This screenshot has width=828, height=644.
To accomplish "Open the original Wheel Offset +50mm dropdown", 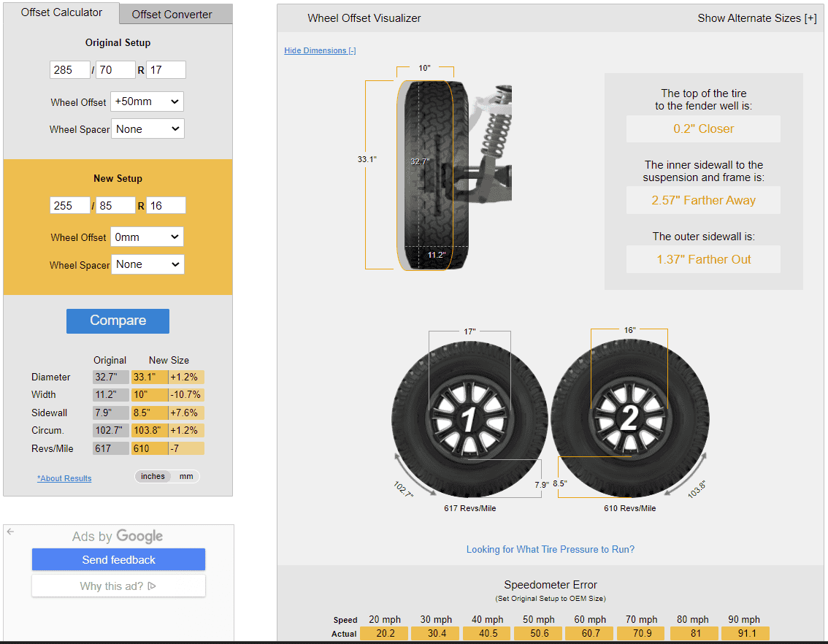I will pyautogui.click(x=147, y=101).
